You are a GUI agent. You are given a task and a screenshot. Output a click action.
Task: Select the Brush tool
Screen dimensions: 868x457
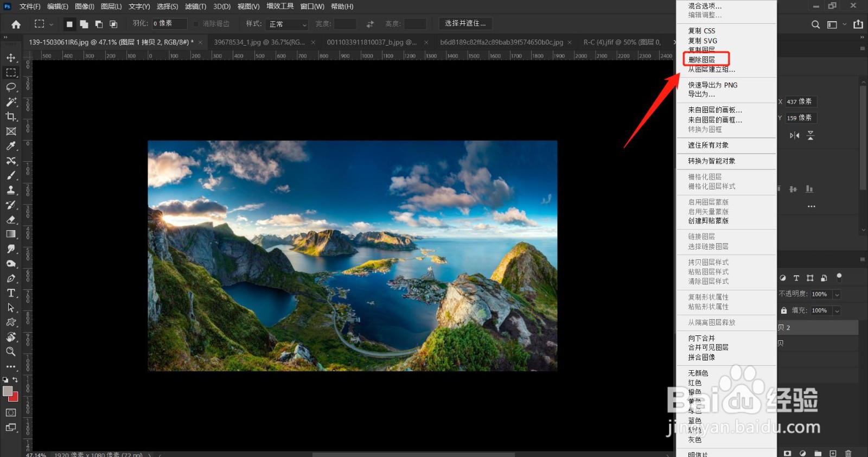click(x=11, y=175)
